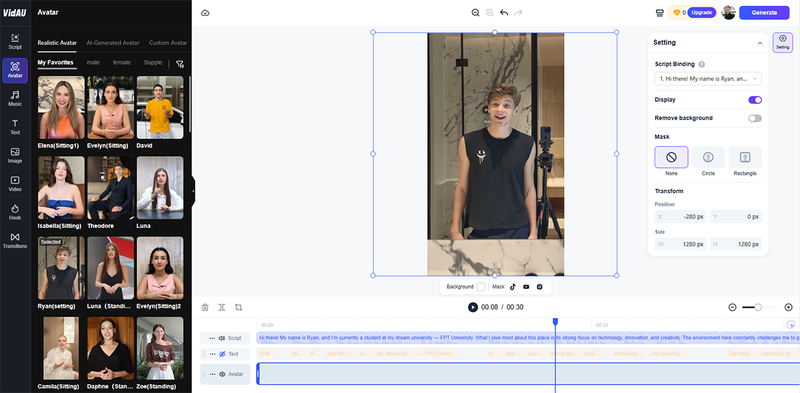
Task: Open the Avatar track options menu
Action: tap(212, 374)
